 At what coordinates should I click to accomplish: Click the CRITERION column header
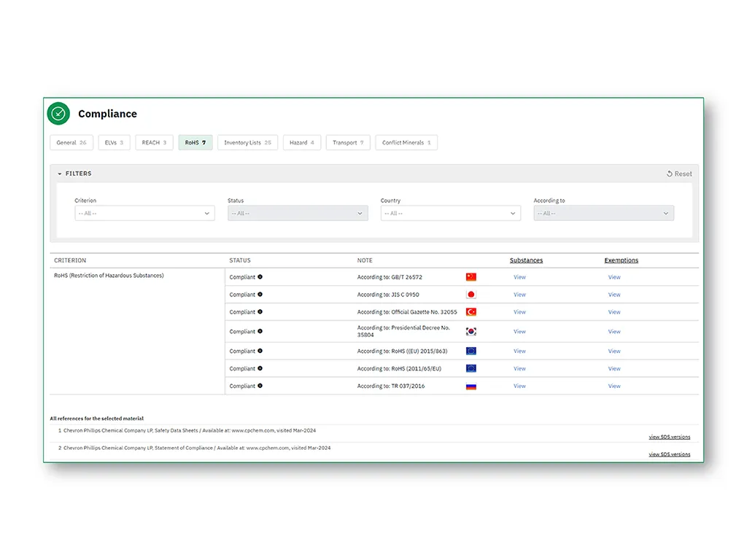click(x=70, y=260)
